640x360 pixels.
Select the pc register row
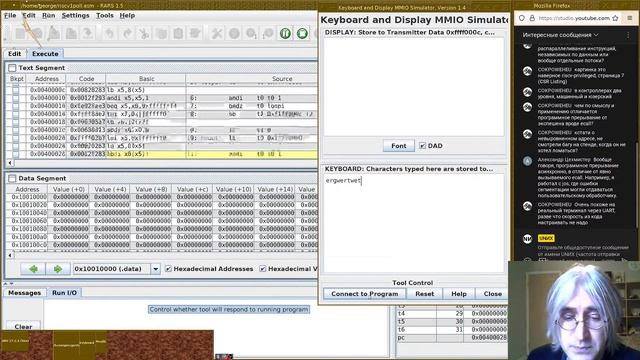click(x=452, y=338)
